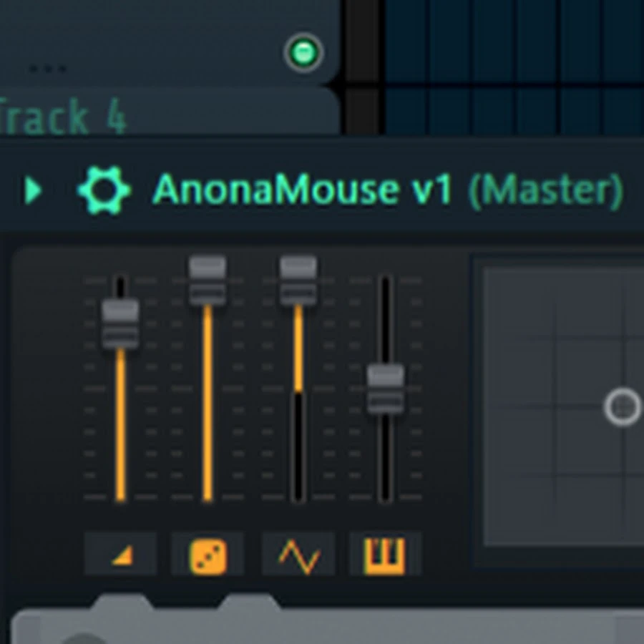
Task: Click the three dots above Track 4
Action: coord(48,69)
